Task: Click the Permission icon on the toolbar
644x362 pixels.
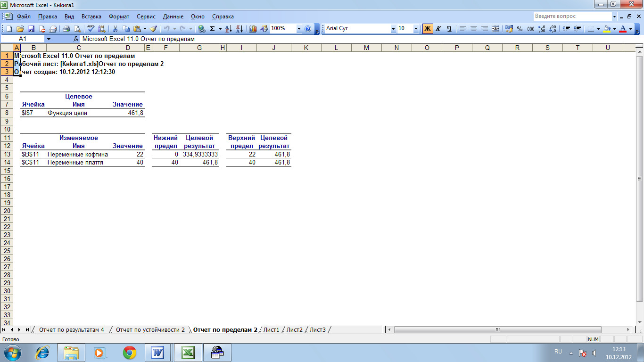Action: point(42,29)
